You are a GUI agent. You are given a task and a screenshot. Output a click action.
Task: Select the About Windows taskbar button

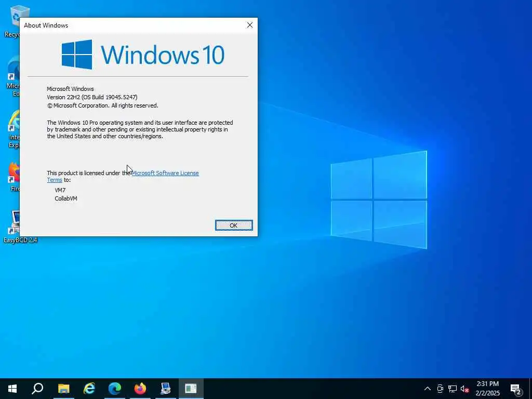(191, 389)
